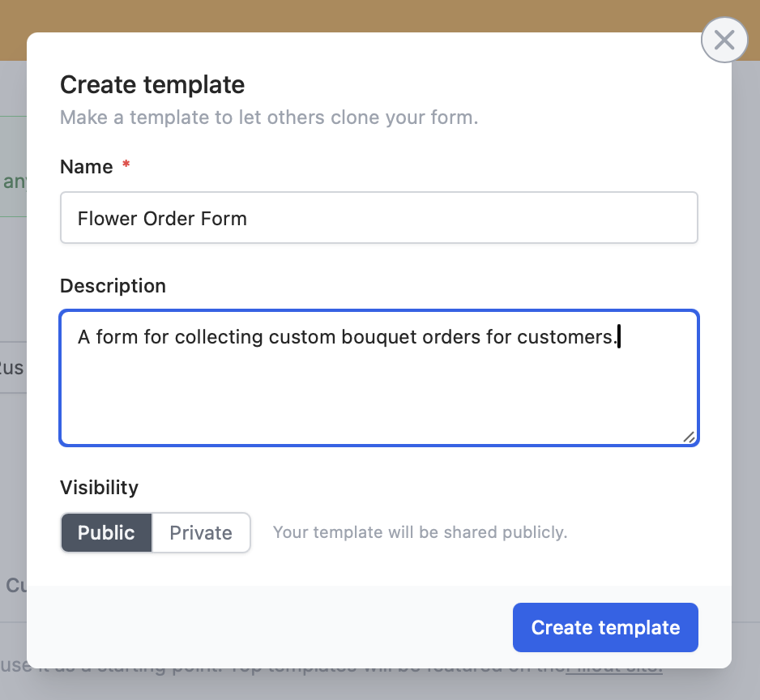This screenshot has height=700, width=760.
Task: Click "Your template will be shared publicly" hint
Action: (x=421, y=532)
